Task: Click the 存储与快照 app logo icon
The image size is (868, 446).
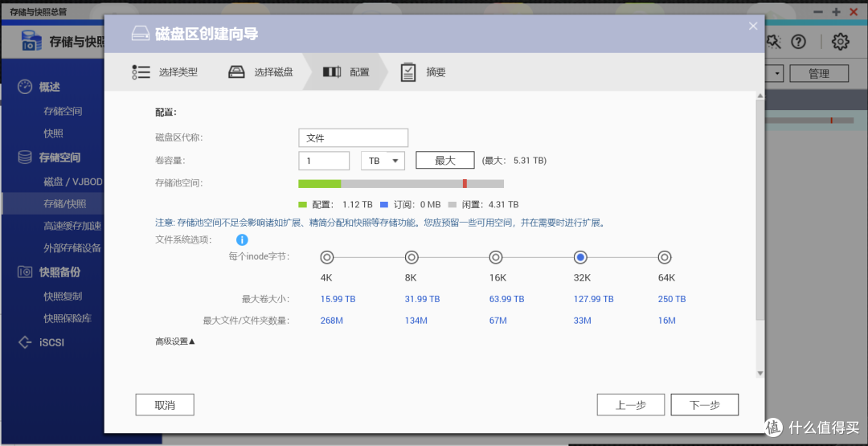Action: [31, 41]
